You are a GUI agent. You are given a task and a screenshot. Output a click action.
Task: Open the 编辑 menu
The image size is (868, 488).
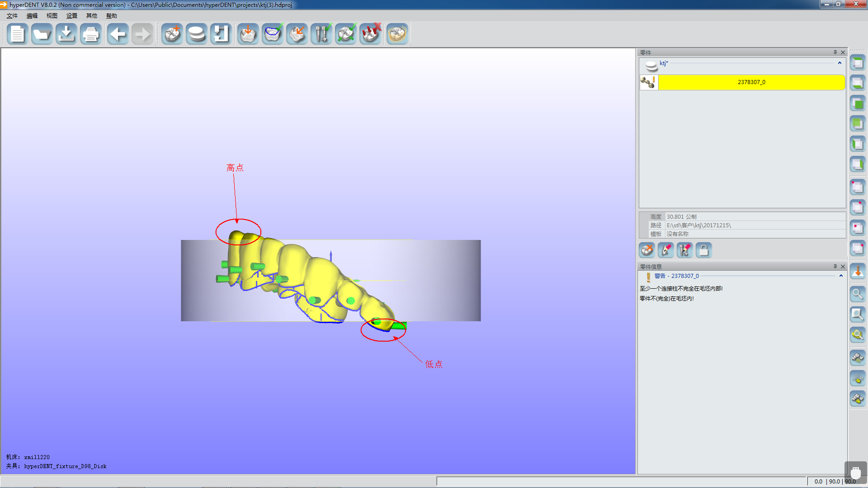tap(32, 16)
